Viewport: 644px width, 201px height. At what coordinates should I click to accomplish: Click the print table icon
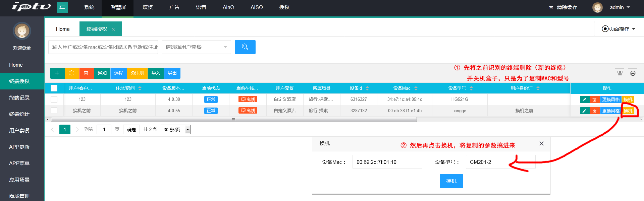633,73
